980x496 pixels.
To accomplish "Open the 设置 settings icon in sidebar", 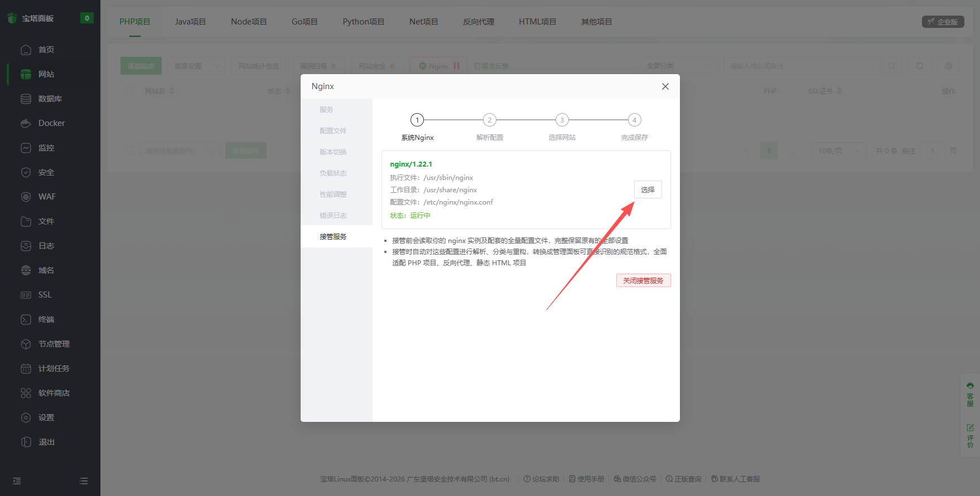I will tap(26, 417).
